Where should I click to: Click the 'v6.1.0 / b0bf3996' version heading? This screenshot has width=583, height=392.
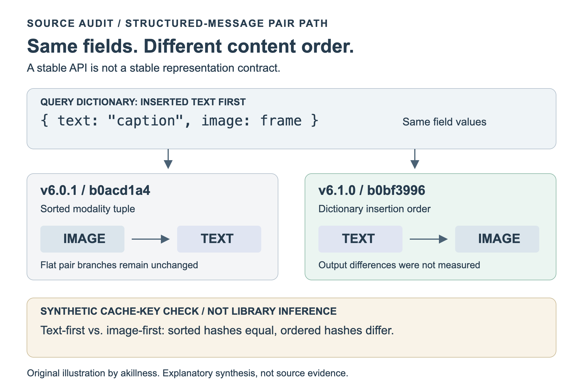point(372,190)
